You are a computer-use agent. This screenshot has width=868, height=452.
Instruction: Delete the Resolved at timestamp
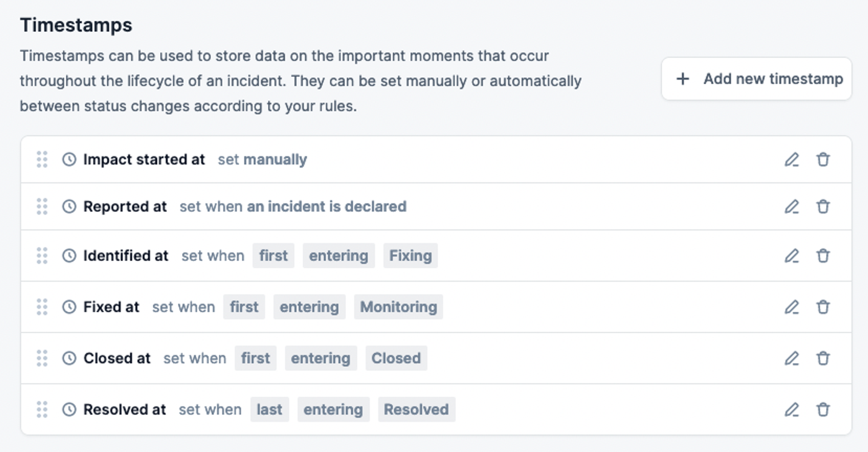pos(823,409)
